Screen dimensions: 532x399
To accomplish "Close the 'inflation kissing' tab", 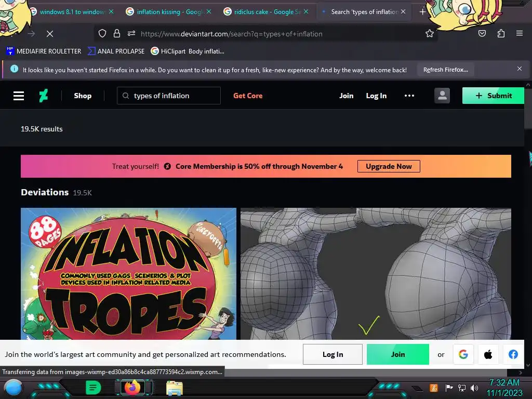I will coord(209,12).
